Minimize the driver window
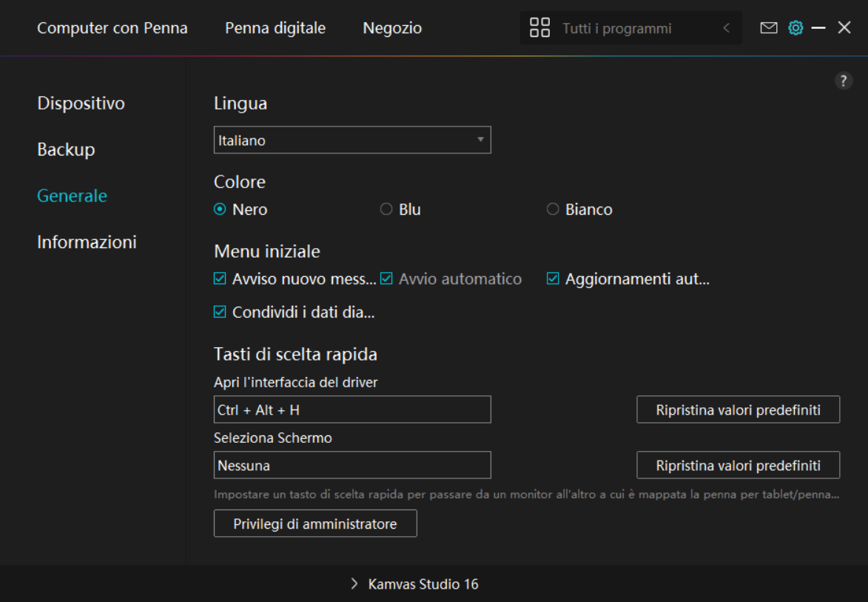The height and width of the screenshot is (602, 868). tap(818, 28)
